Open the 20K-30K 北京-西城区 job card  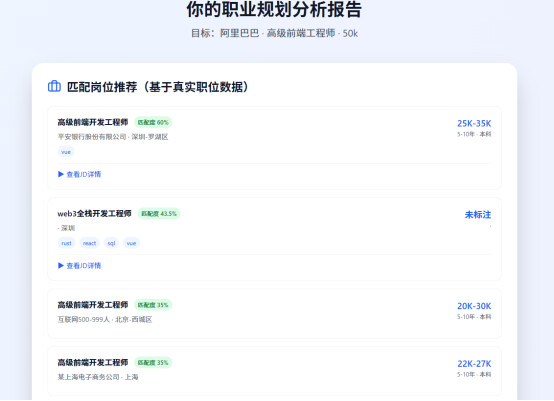[275, 314]
